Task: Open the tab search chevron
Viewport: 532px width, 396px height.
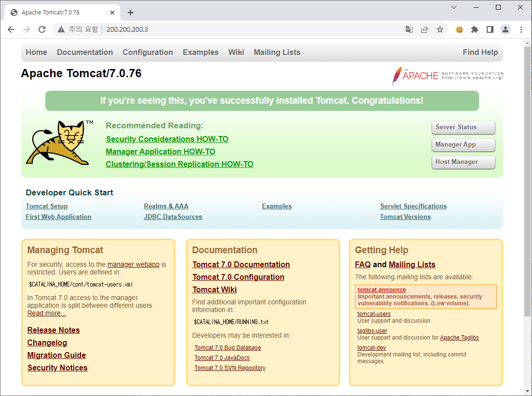Action: (x=454, y=7)
